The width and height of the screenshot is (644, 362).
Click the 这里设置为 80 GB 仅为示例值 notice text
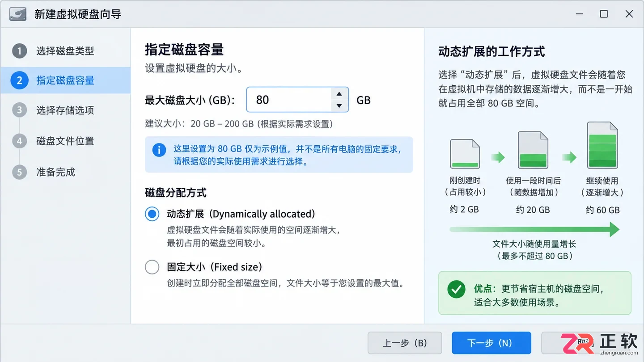[287, 155]
